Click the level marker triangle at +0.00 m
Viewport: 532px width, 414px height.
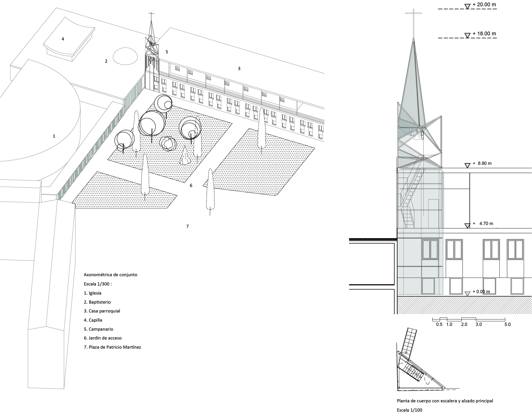[x=467, y=294]
